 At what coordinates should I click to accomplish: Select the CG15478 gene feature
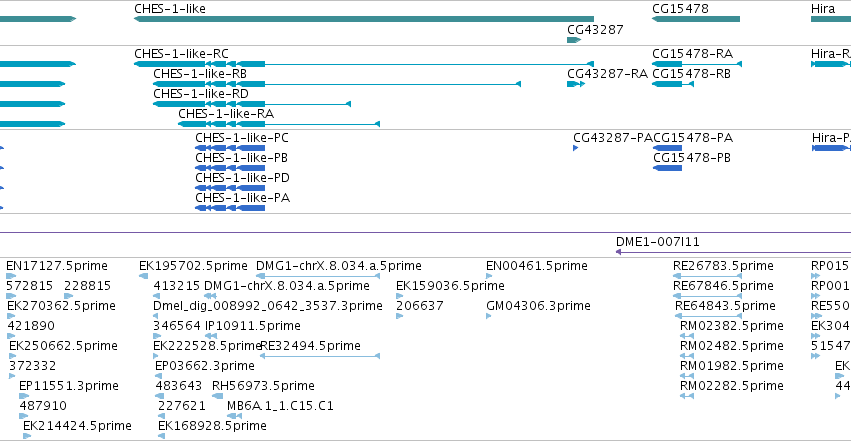pos(696,19)
